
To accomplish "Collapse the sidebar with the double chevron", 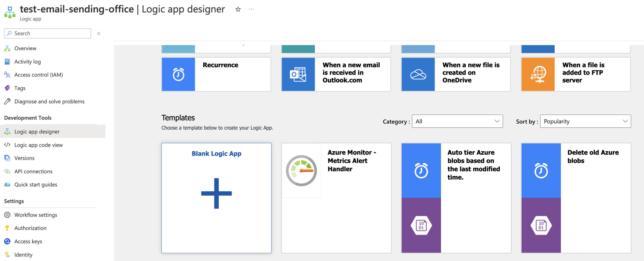I will tap(99, 34).
